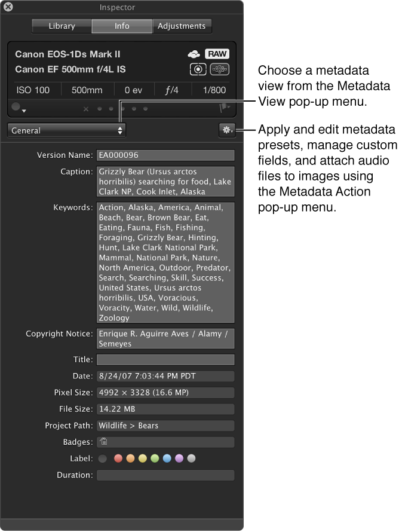399x532 pixels.
Task: Toggle the flag icon
Action: 224,108
